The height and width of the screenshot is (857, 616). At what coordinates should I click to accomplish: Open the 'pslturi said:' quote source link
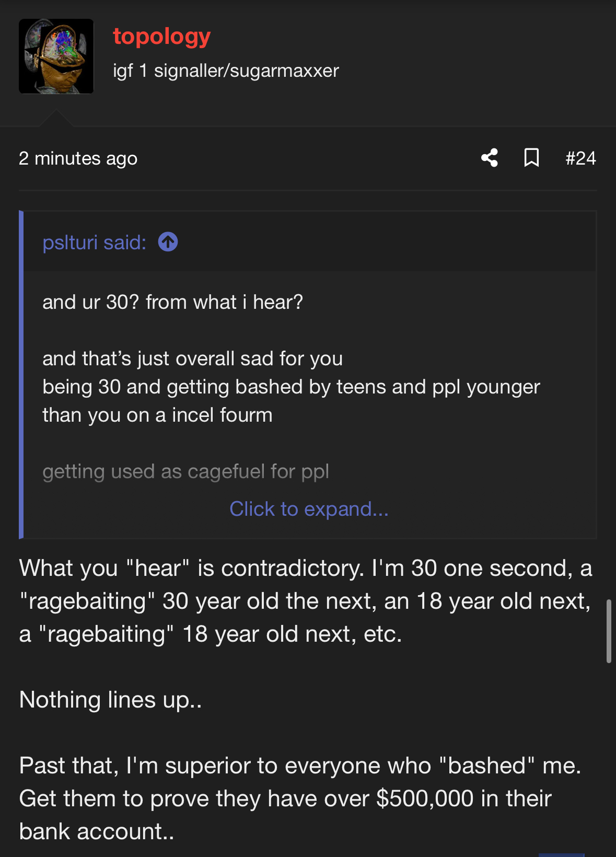(95, 242)
